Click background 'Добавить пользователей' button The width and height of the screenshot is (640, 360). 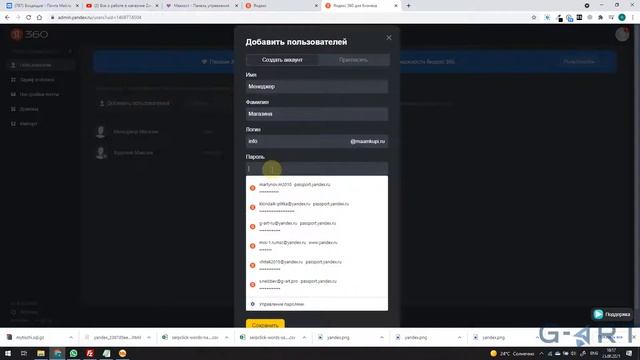point(134,103)
